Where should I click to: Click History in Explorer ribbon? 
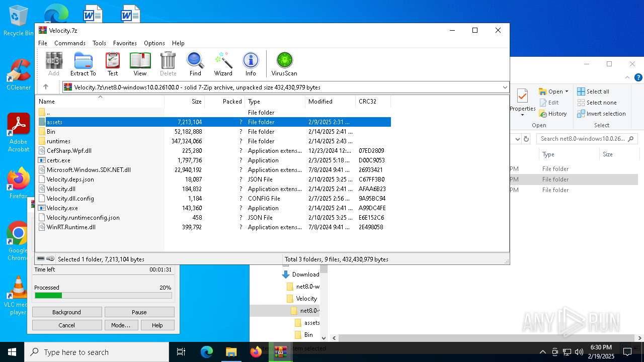[x=553, y=114]
